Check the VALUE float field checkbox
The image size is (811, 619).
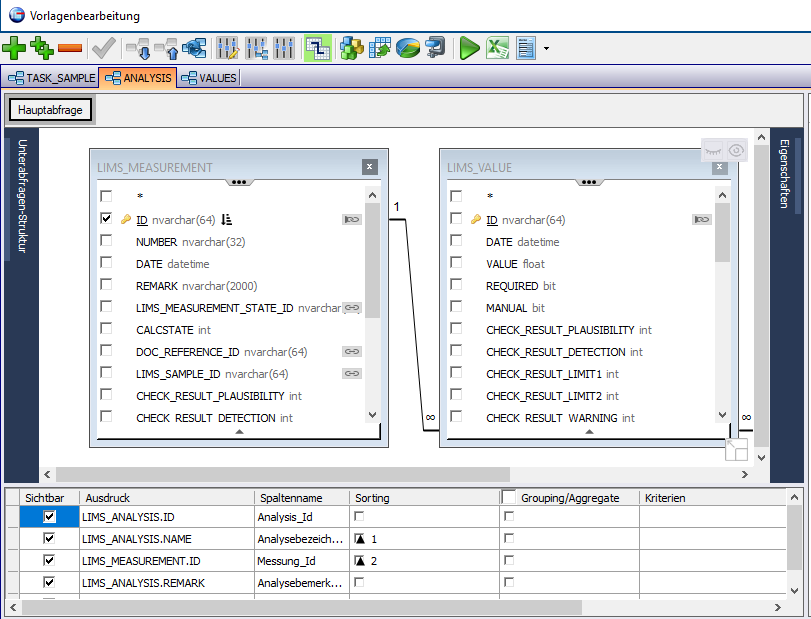pos(456,264)
